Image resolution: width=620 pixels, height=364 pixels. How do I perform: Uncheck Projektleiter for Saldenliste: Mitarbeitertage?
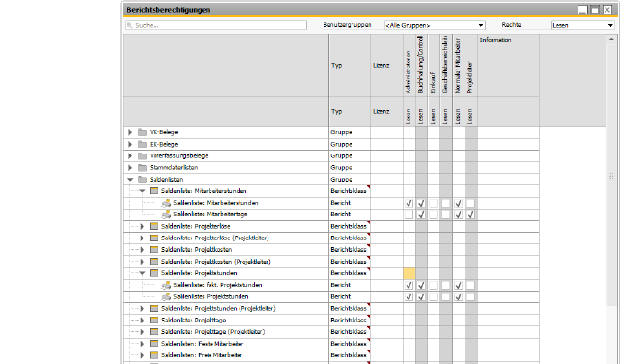coord(470,215)
